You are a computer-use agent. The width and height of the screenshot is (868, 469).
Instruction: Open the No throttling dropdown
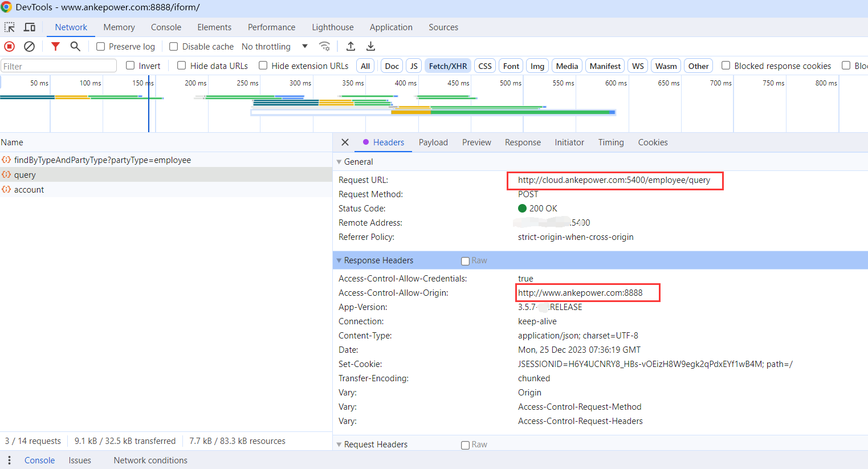(274, 47)
